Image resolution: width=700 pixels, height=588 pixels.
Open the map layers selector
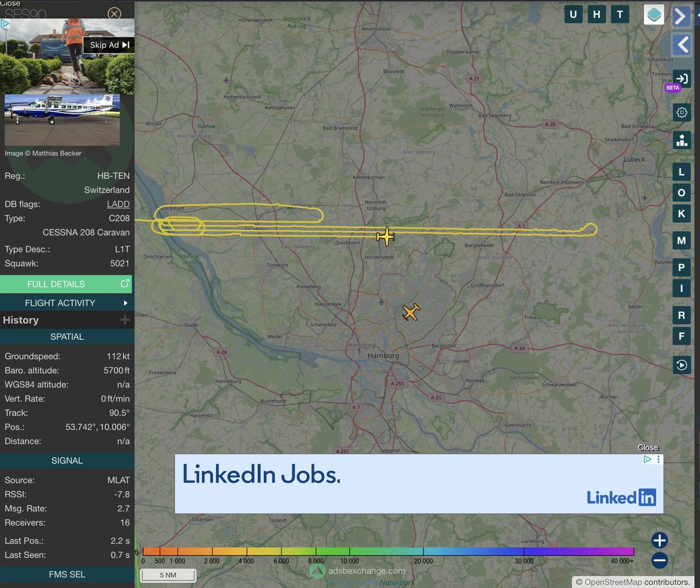pyautogui.click(x=654, y=15)
